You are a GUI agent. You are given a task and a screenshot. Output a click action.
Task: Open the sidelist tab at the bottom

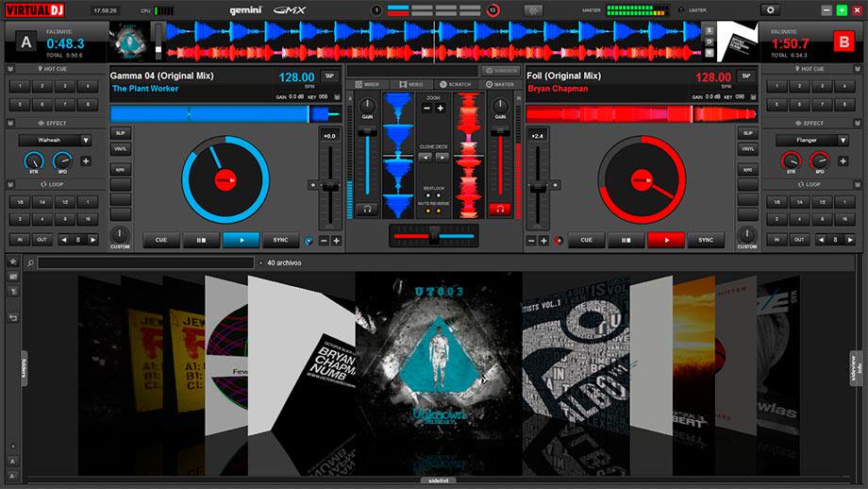point(438,481)
